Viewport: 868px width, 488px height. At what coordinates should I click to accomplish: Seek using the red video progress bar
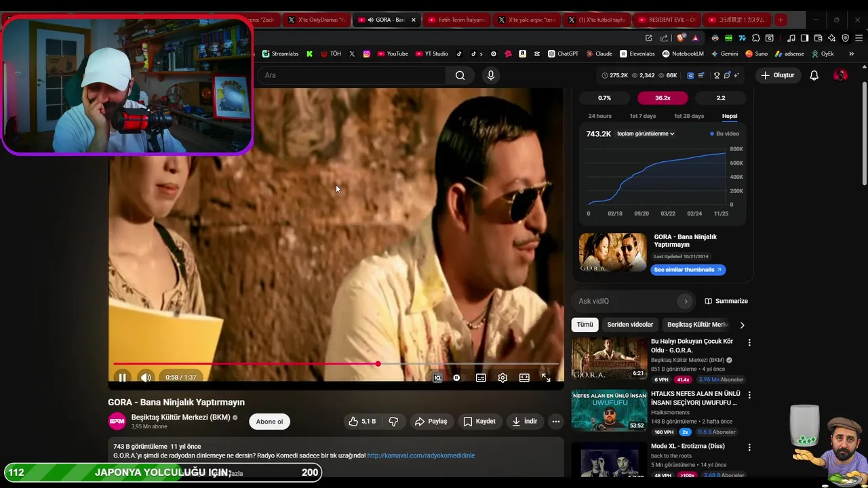tap(336, 364)
